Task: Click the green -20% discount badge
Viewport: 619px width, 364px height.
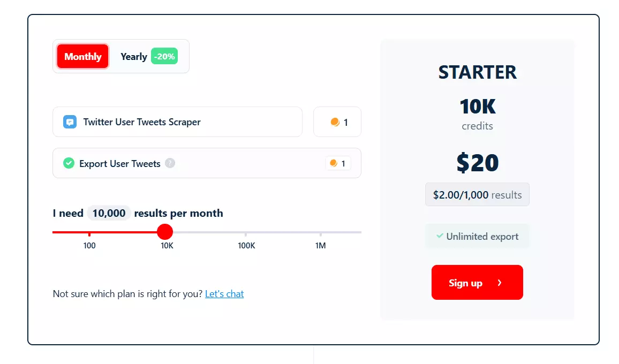Action: 164,56
